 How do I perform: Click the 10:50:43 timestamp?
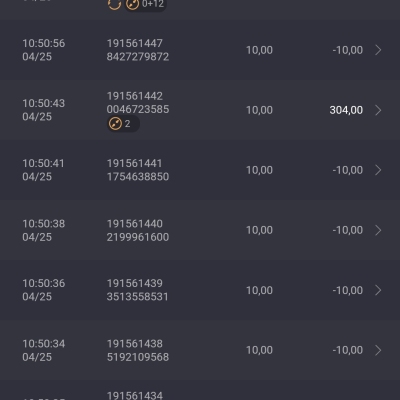pyautogui.click(x=44, y=103)
